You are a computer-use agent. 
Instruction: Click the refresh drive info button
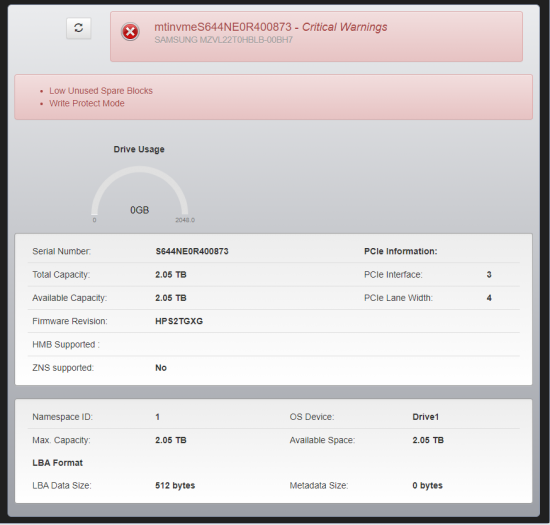tap(79, 28)
